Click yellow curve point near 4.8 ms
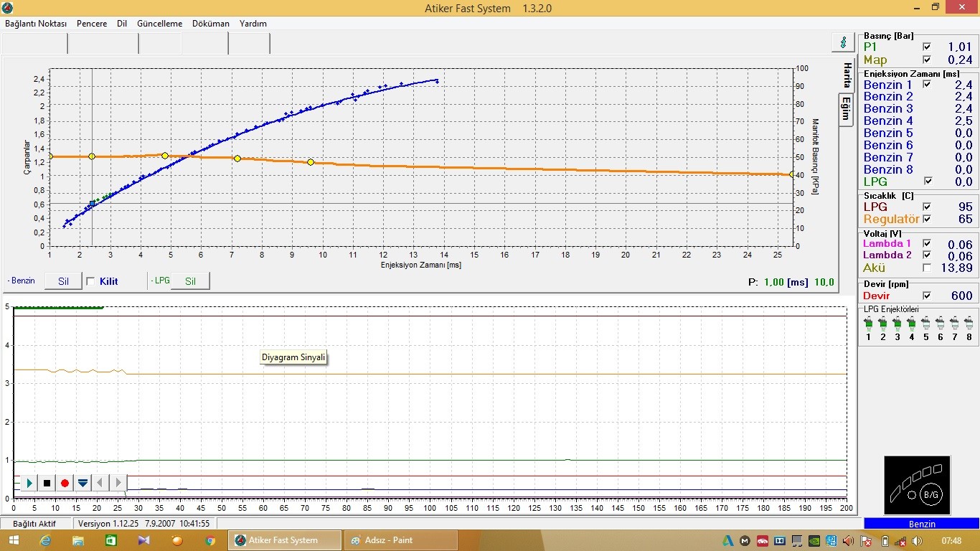980x551 pixels. (x=165, y=156)
